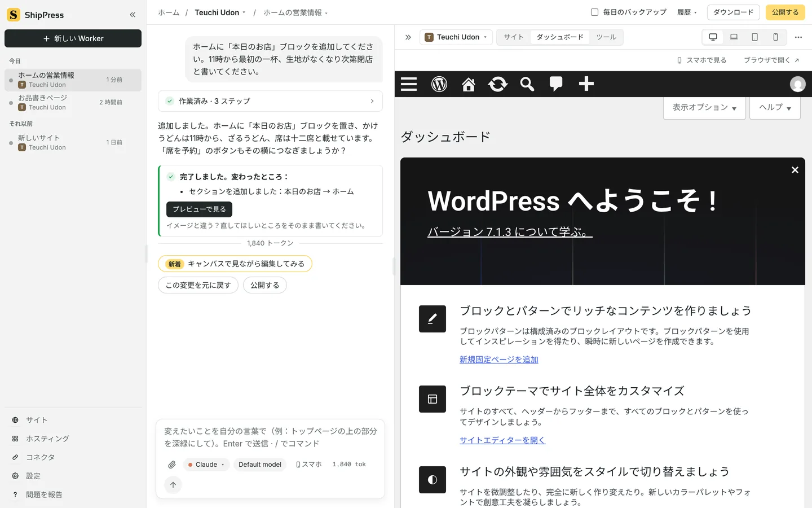Click the search magnifier icon
This screenshot has height=508, width=812.
tap(527, 84)
